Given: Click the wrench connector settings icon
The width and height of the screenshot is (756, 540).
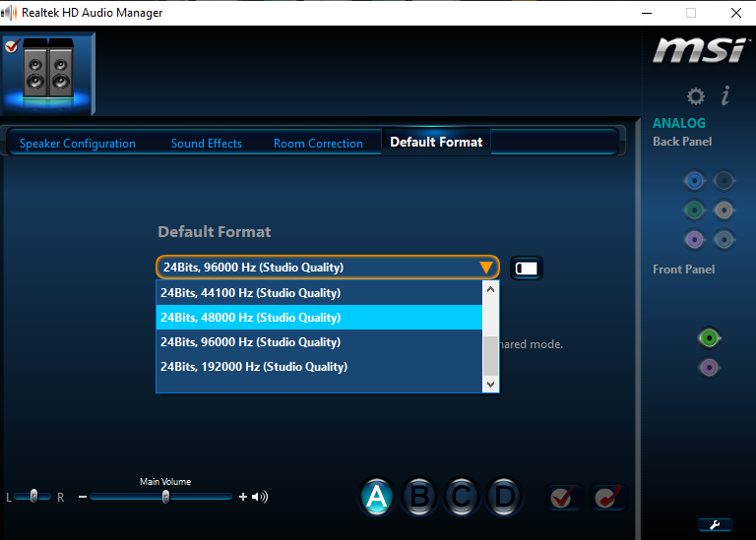Looking at the screenshot, I should [715, 524].
